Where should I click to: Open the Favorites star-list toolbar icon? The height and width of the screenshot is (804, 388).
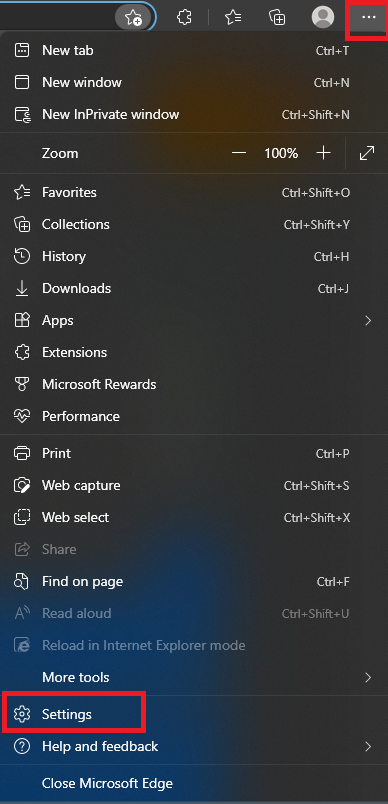233,17
